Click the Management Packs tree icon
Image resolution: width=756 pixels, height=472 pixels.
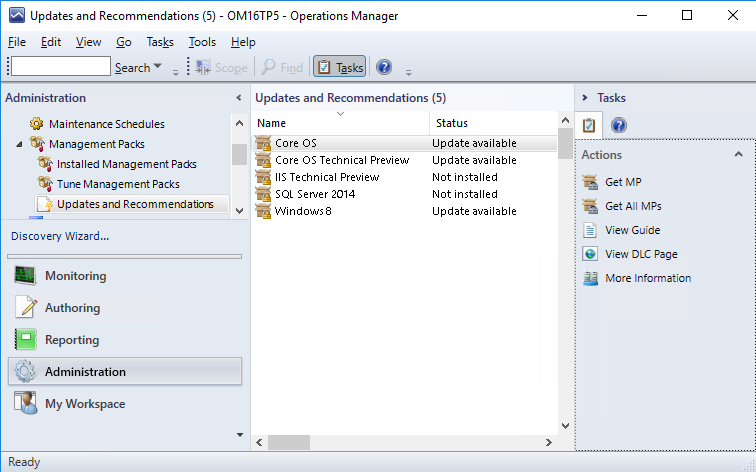tap(37, 144)
